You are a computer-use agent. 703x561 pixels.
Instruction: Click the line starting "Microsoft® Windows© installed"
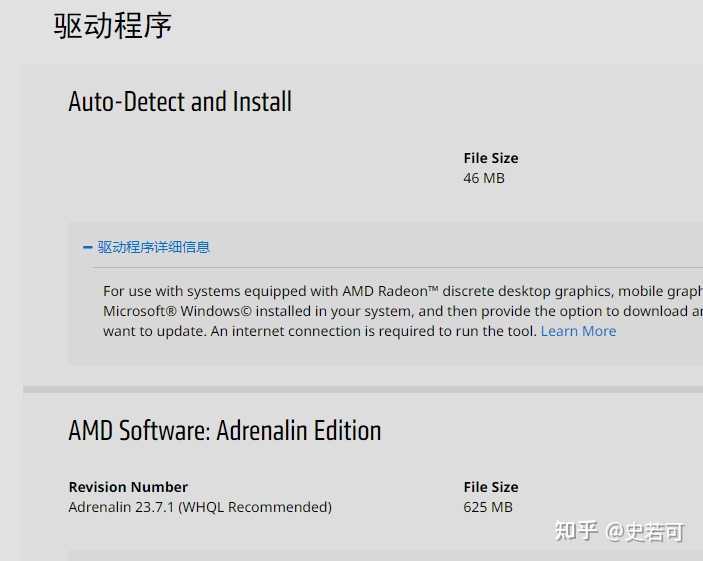tap(403, 311)
